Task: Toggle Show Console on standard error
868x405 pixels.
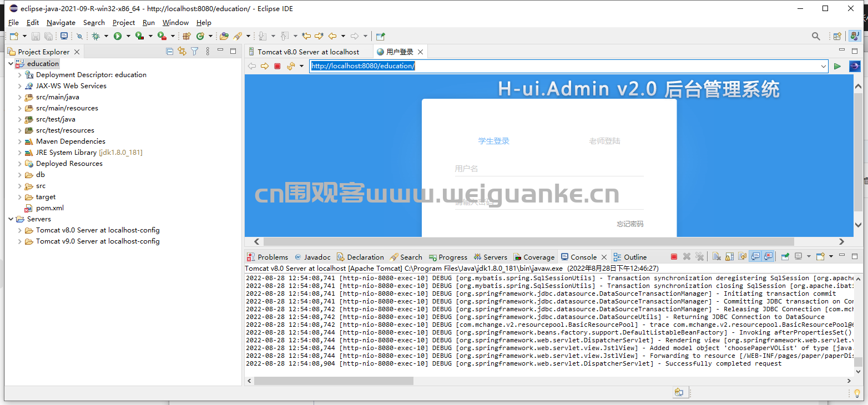Action: (768, 257)
